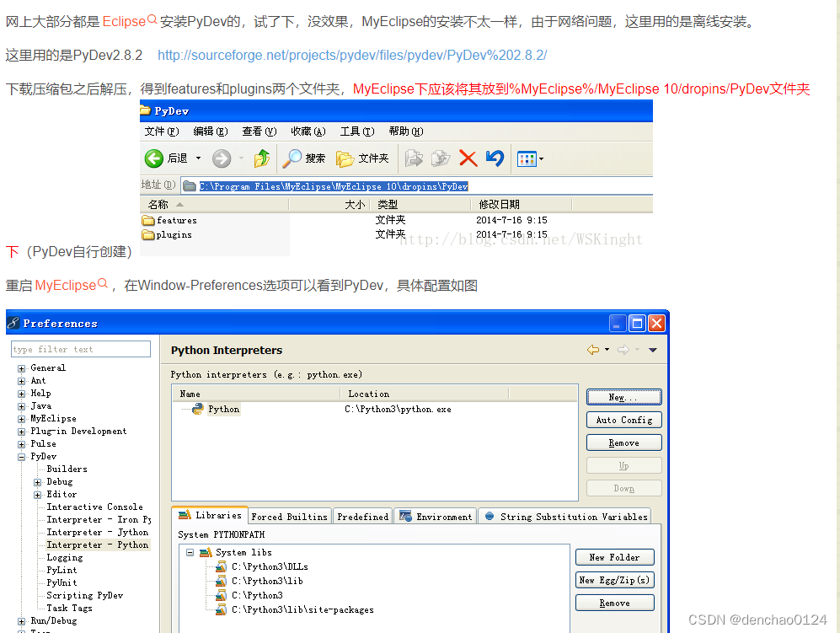Image resolution: width=840 pixels, height=633 pixels.
Task: Expand the General tree node
Action: (21, 368)
